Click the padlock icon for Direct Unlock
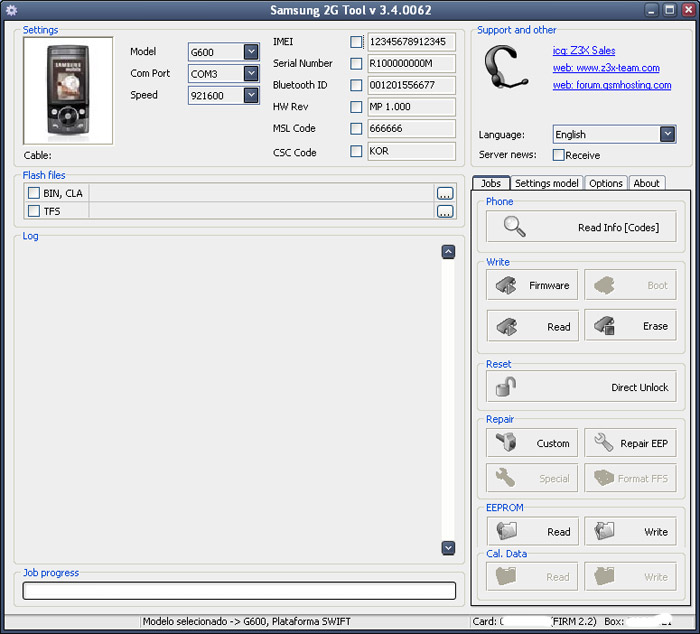 pyautogui.click(x=506, y=387)
